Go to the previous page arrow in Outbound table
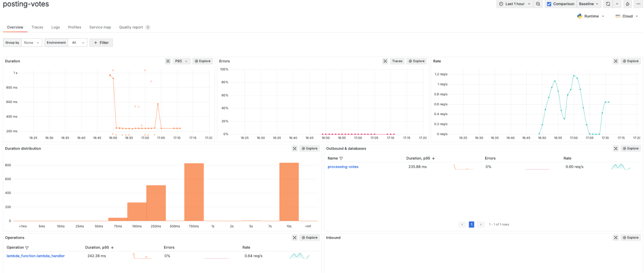The image size is (644, 273). pos(462,224)
